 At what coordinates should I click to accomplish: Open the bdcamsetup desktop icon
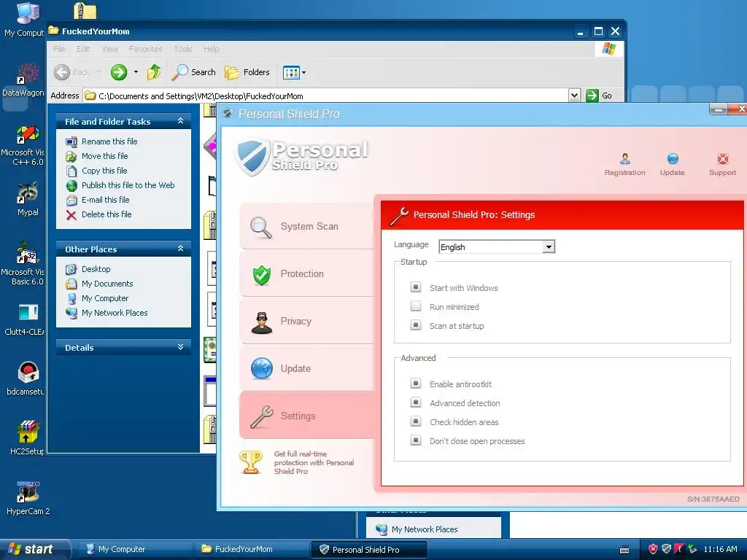26,378
